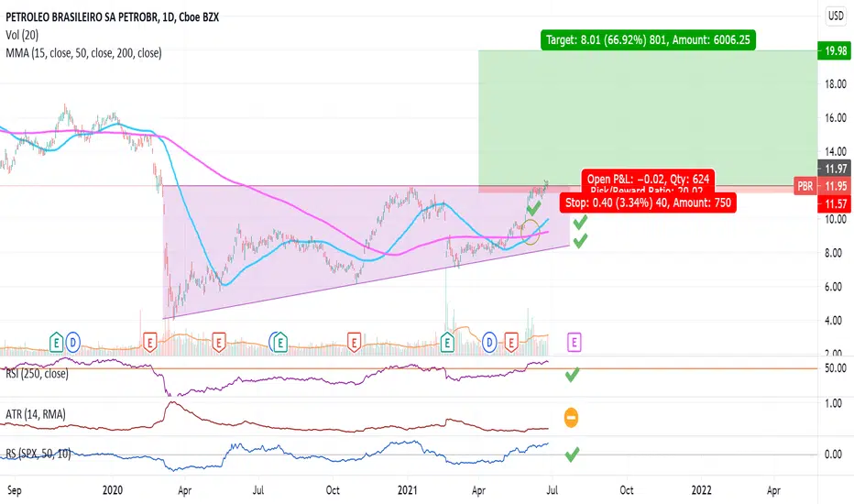Screen dimensions: 854x504
Task: Click the RSI (250, close) indicator label
Action: (37, 374)
